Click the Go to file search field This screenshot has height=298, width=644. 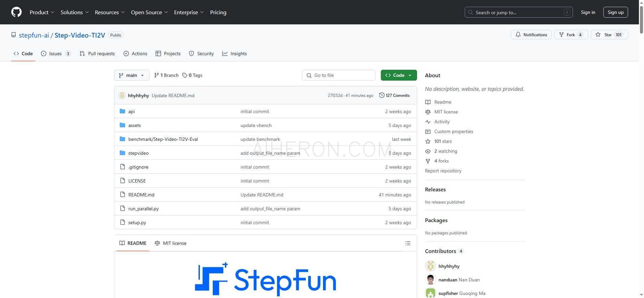click(x=339, y=75)
